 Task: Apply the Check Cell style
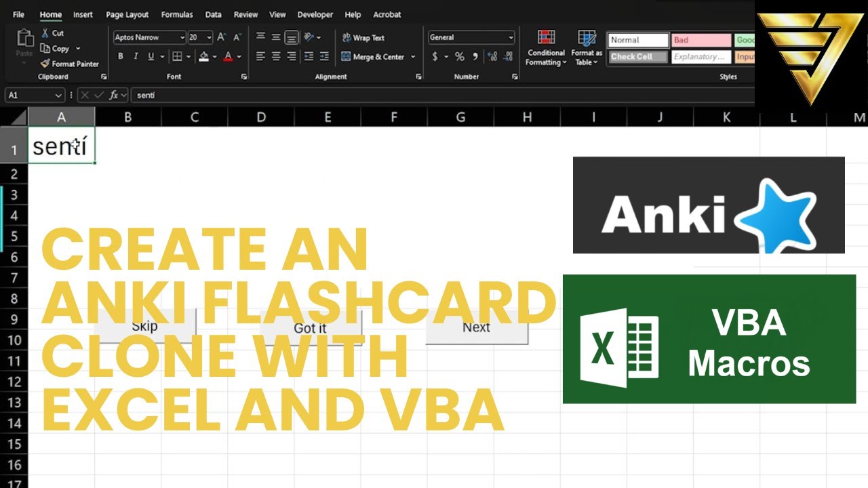click(x=638, y=57)
